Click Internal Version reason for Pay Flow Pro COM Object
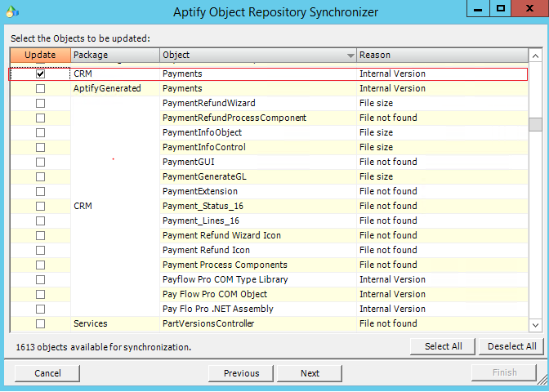This screenshot has width=549, height=392. click(x=392, y=294)
